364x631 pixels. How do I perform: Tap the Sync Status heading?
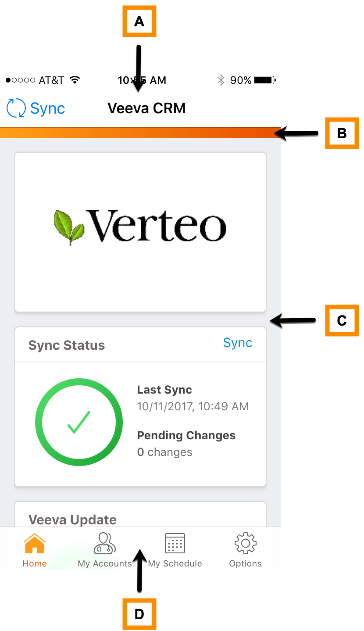tap(67, 345)
